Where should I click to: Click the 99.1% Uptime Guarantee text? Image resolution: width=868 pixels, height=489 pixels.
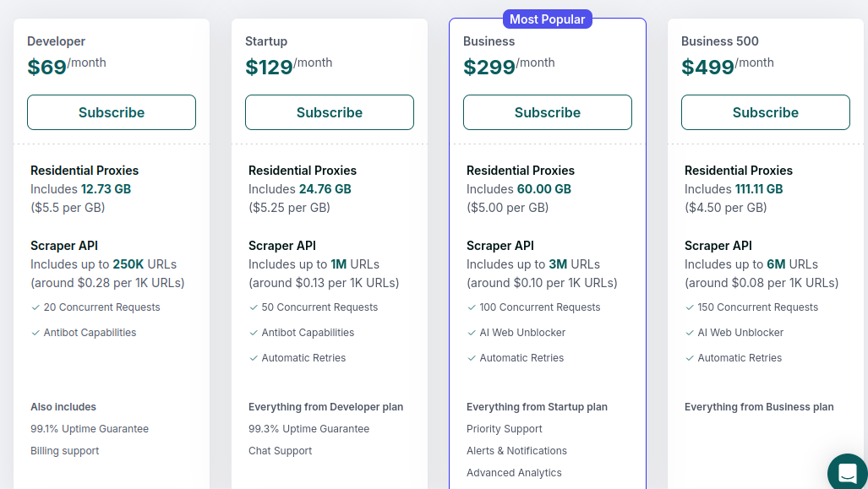[x=90, y=429]
